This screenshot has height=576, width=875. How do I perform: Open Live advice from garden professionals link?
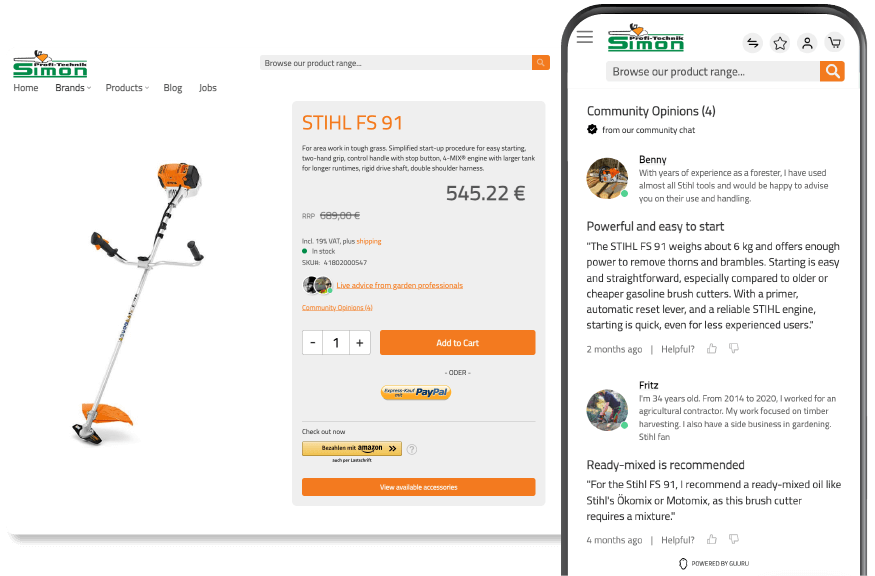pyautogui.click(x=400, y=285)
